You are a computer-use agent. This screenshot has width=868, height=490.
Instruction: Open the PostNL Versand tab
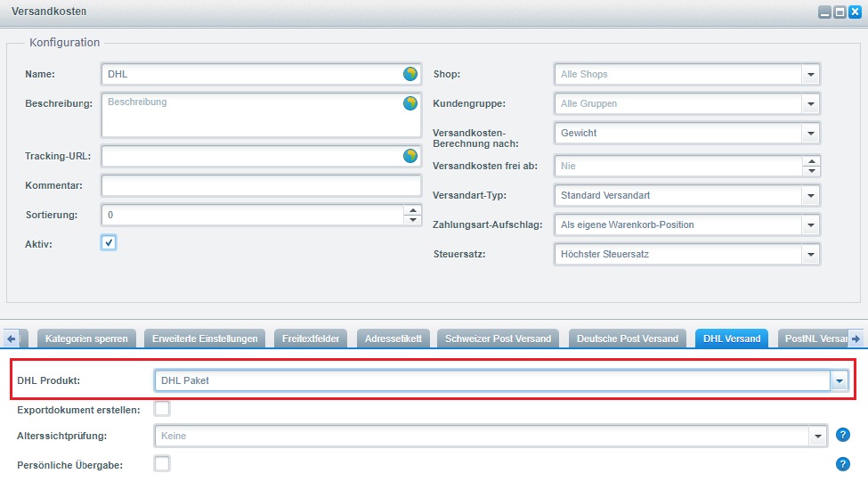point(813,339)
